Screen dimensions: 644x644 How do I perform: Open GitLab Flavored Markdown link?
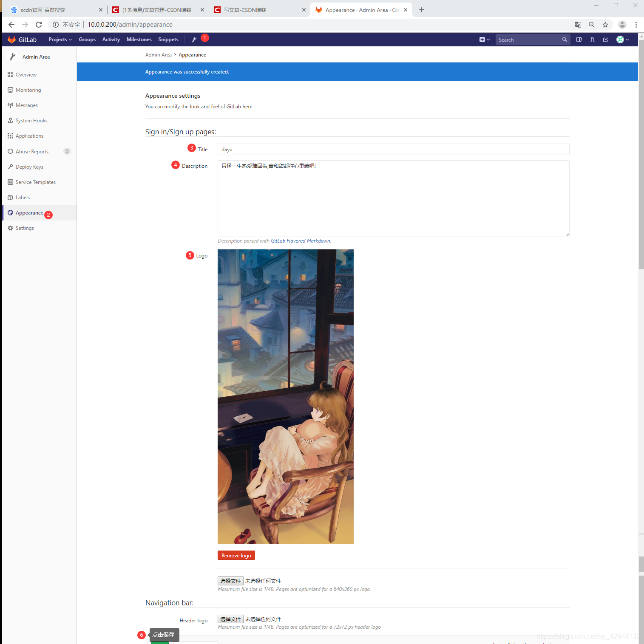[x=301, y=241]
